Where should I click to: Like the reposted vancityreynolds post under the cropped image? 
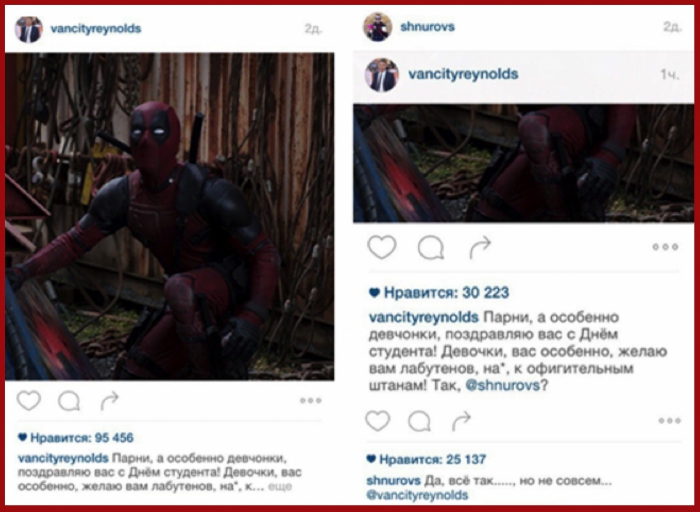[382, 247]
